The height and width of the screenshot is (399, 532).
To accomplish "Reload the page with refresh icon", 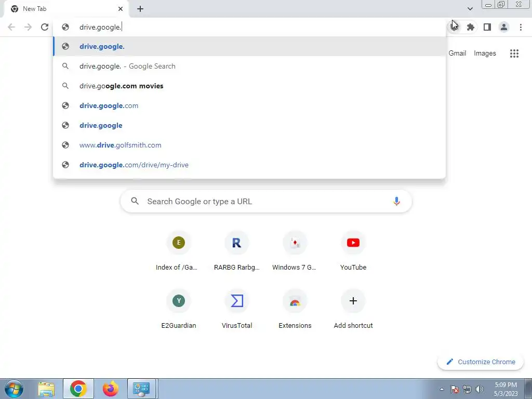I will pos(45,27).
